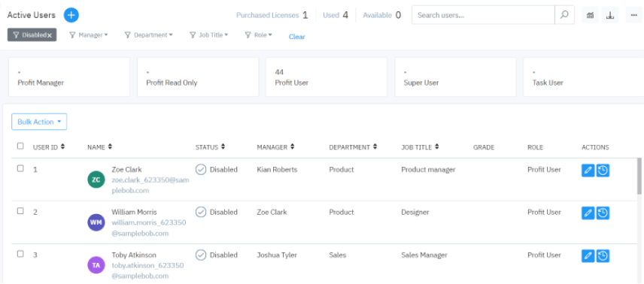Open the Department filter dropdown
Screen dimensions: 644x284
(x=148, y=35)
